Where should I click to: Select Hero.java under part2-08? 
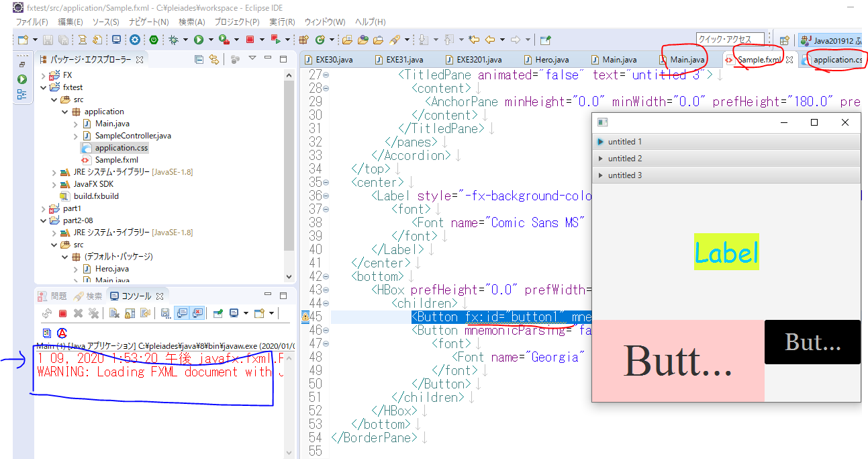(x=112, y=269)
